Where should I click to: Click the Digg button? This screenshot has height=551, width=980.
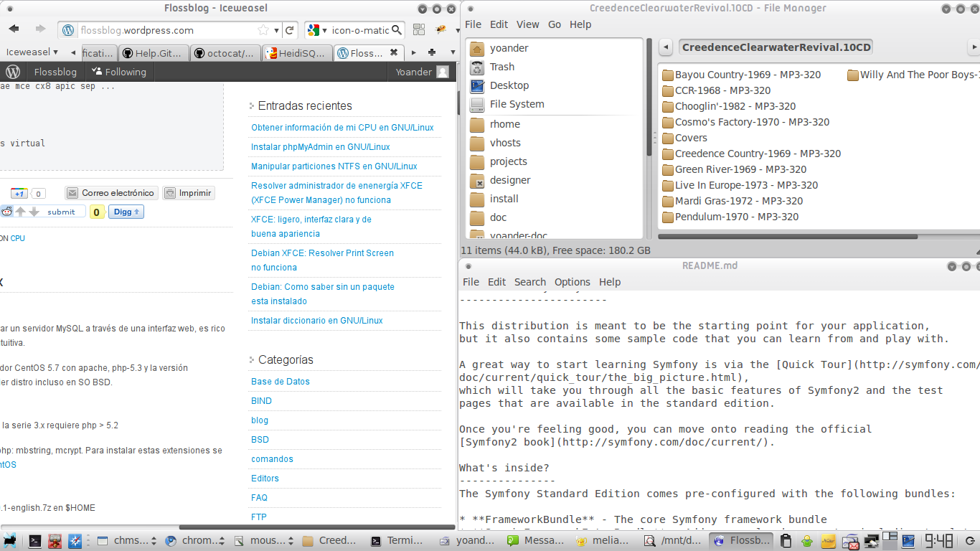click(x=126, y=212)
